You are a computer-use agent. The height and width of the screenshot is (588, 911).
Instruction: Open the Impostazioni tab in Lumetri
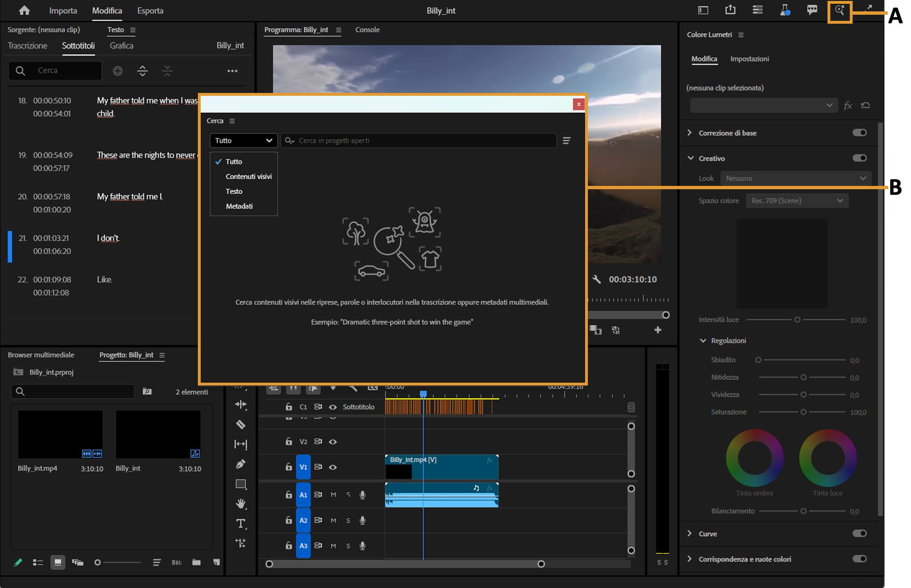tap(749, 59)
